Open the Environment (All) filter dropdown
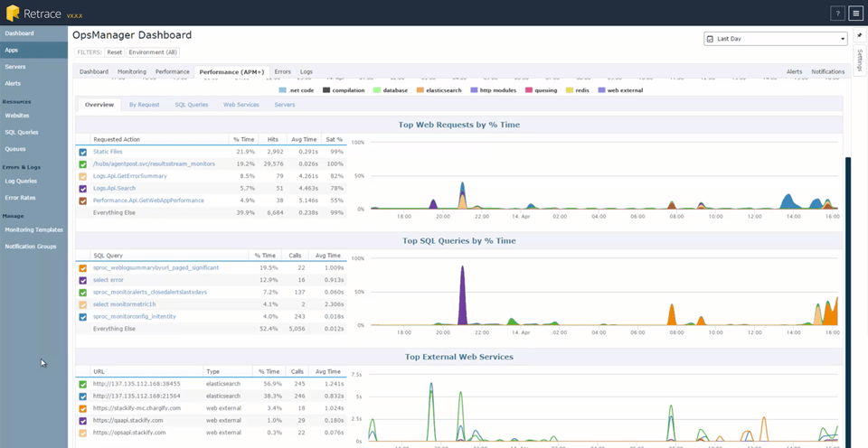This screenshot has width=868, height=448. click(153, 52)
